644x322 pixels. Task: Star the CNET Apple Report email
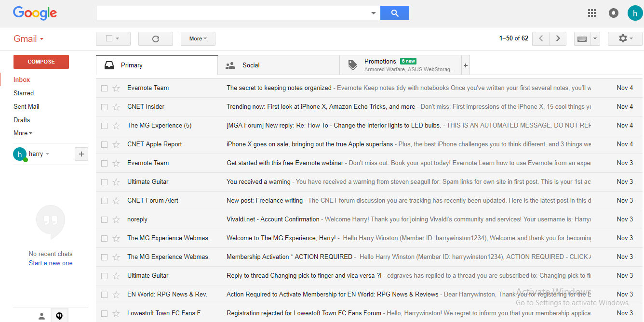coord(116,144)
